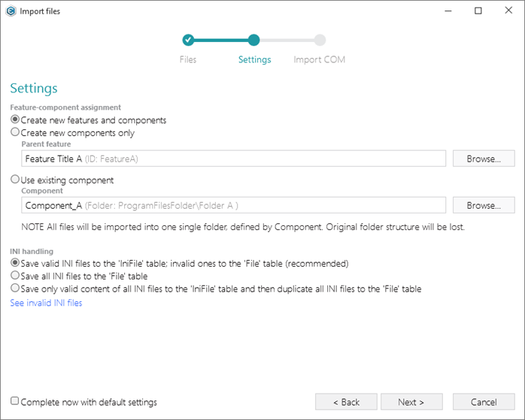Click the Next button
Viewport: 525px width, 420px height.
pyautogui.click(x=411, y=402)
